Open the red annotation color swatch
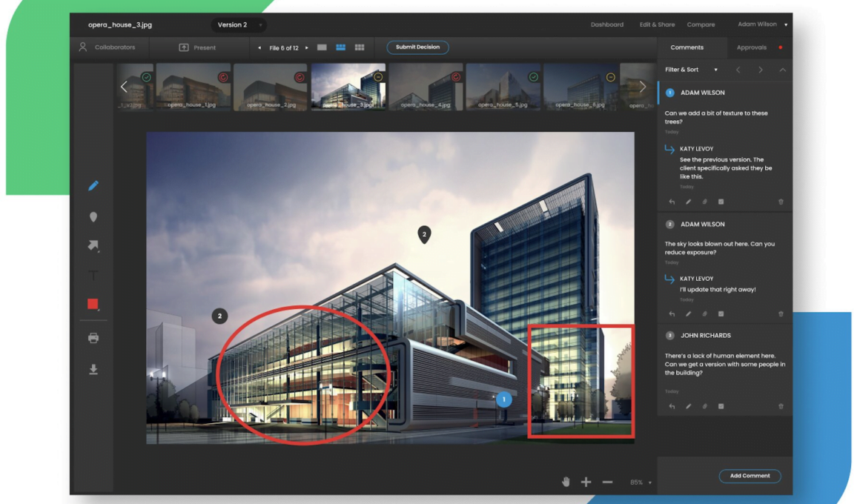Viewport: 860px width, 504px height. coord(93,304)
